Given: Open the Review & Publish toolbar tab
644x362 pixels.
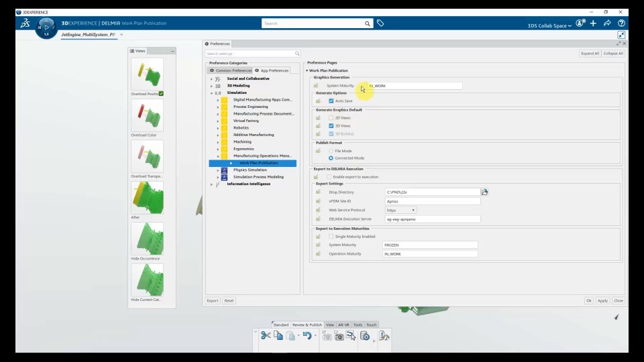Looking at the screenshot, I should click(x=307, y=324).
